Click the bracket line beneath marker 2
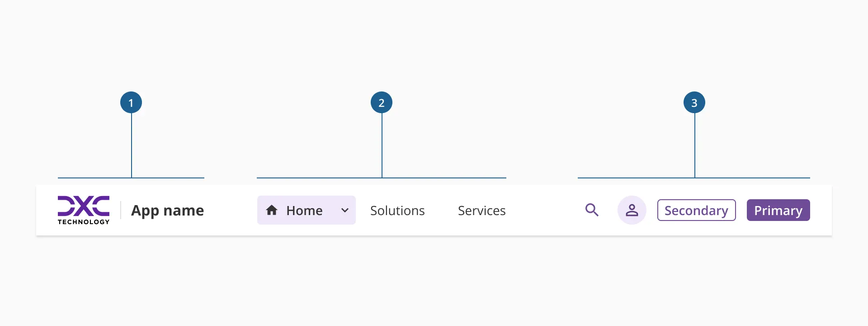This screenshot has height=326, width=868. point(316,178)
